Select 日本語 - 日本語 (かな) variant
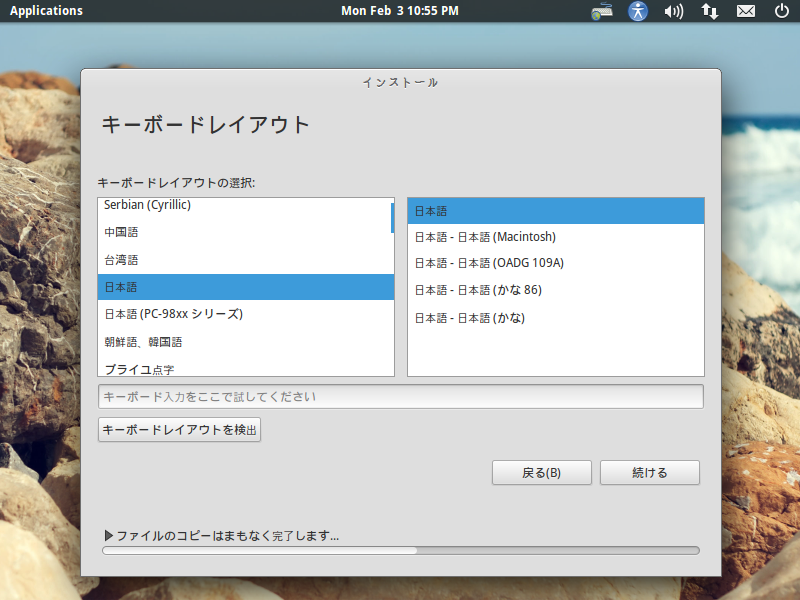The height and width of the screenshot is (600, 800). (556, 318)
